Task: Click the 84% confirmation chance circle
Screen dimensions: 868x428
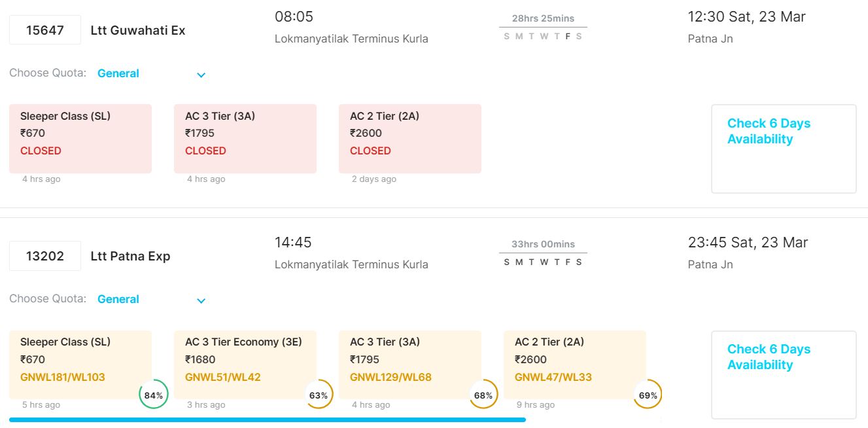Action: pos(154,395)
